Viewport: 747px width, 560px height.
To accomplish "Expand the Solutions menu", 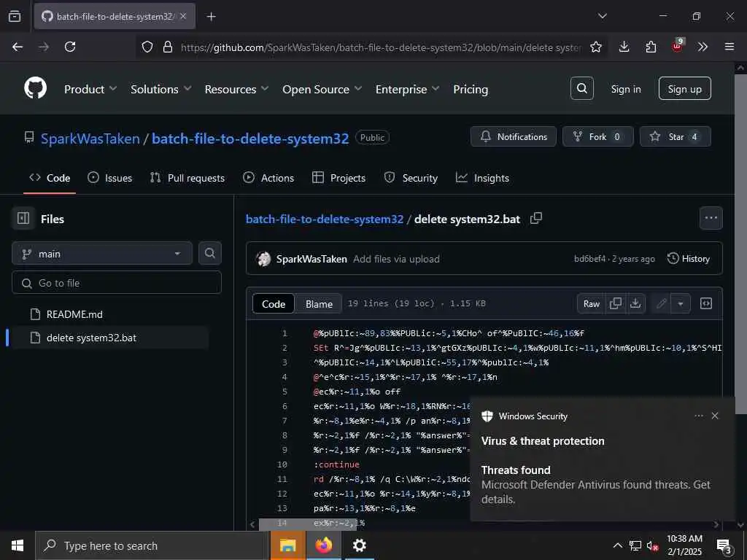I will click(x=160, y=89).
